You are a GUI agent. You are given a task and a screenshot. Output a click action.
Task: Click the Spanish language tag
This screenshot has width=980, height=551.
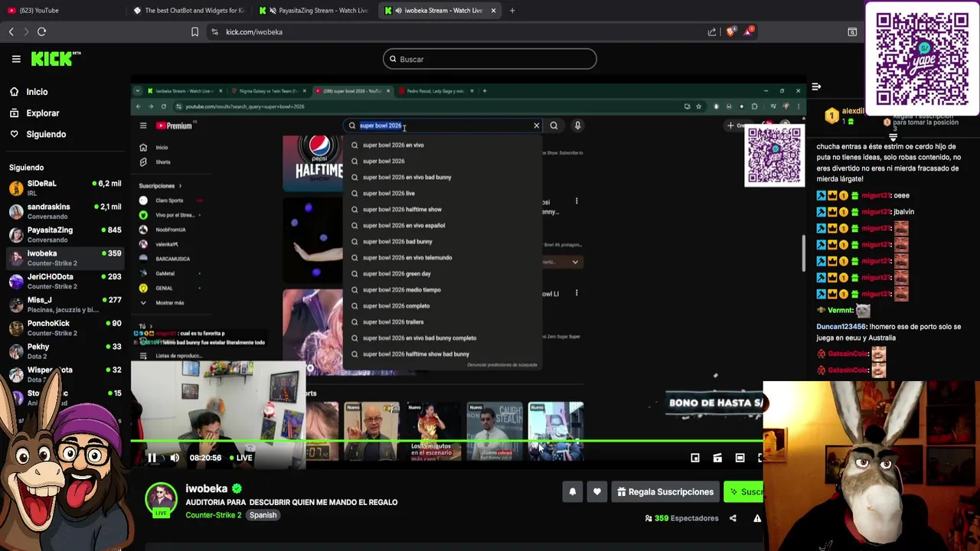pyautogui.click(x=263, y=515)
